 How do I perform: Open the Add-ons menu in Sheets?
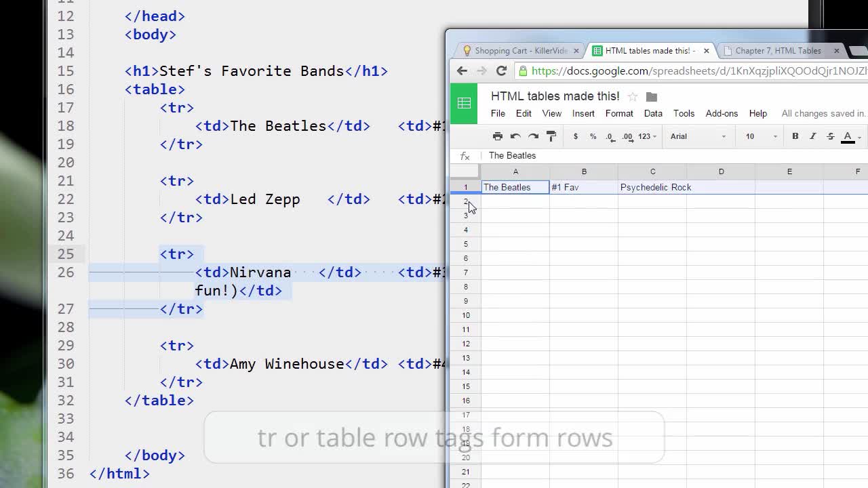pos(722,113)
